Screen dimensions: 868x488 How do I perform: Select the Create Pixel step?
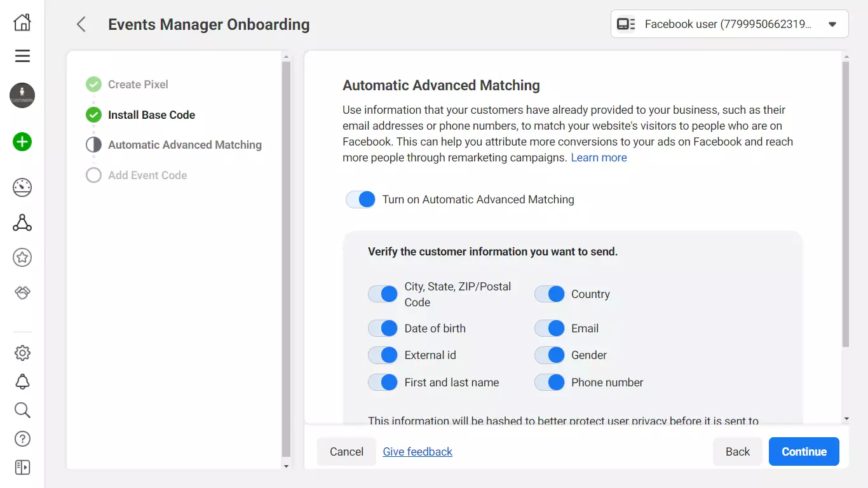tap(138, 85)
